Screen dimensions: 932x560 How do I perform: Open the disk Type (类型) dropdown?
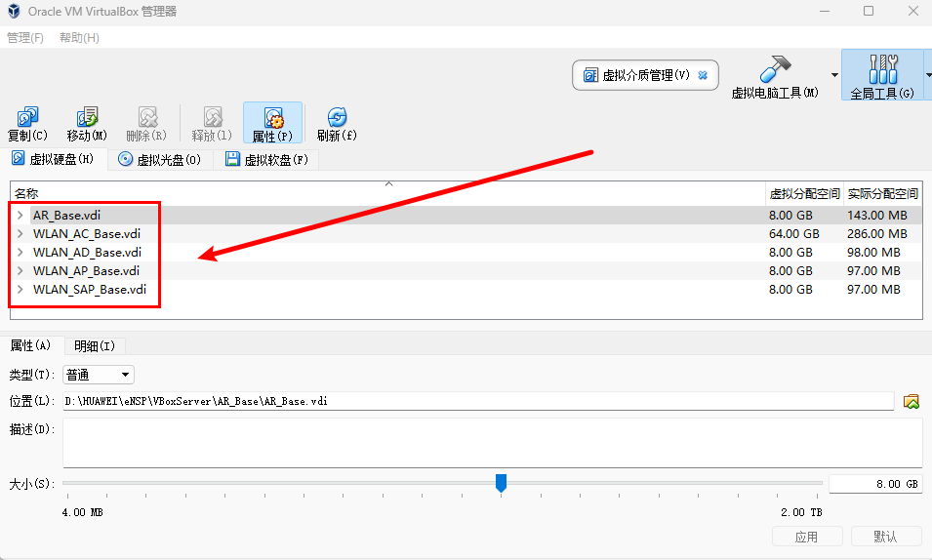98,375
